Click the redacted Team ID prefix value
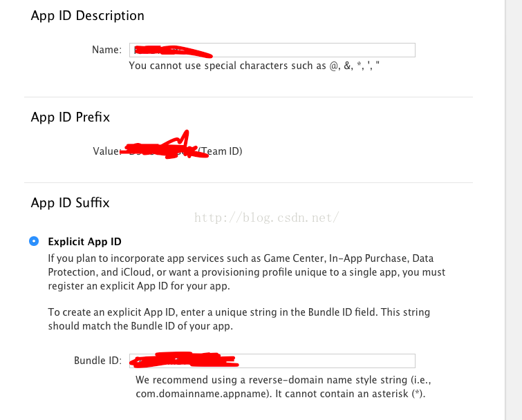The width and height of the screenshot is (522, 420). tap(162, 149)
